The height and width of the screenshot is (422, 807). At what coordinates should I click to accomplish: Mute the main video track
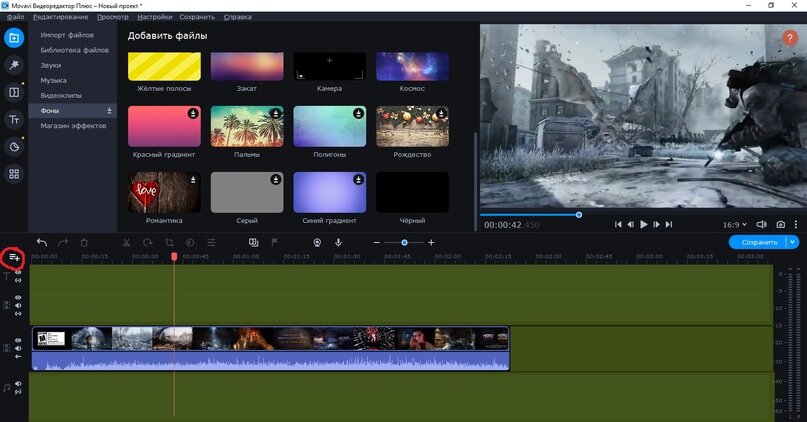click(x=18, y=348)
